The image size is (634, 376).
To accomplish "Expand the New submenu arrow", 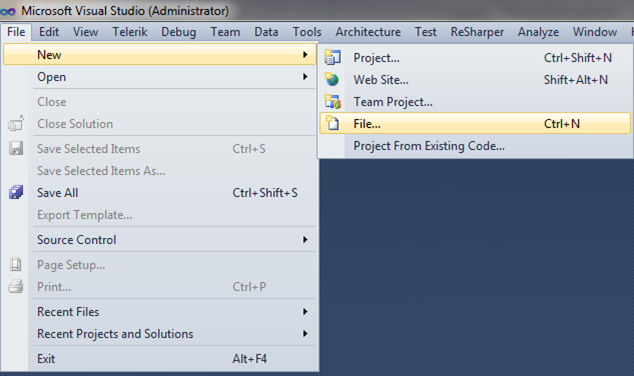I will 305,55.
